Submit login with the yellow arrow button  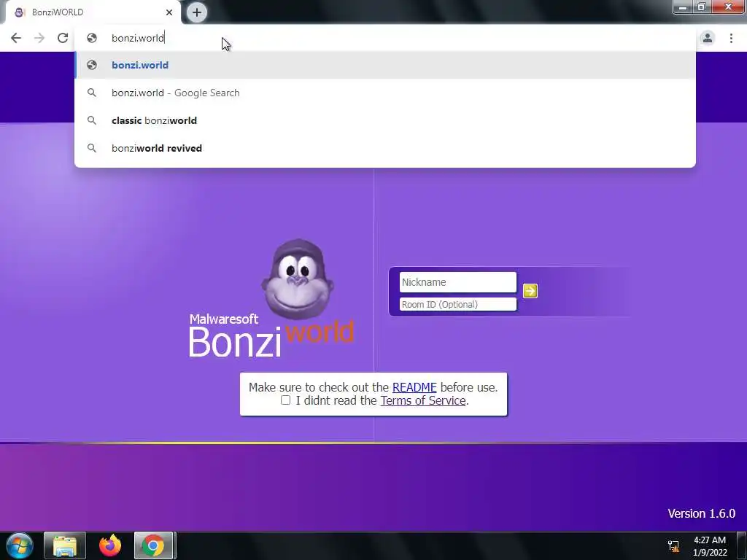coord(530,291)
